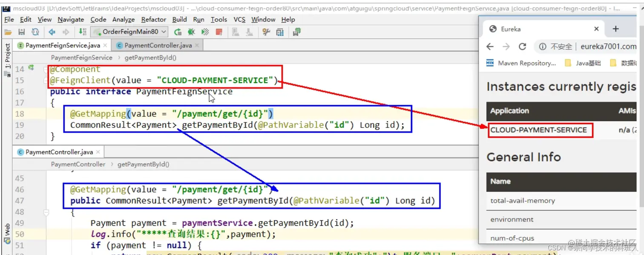This screenshot has height=255, width=644.
Task: Click the eureka7001.com address bar
Action: click(608, 46)
